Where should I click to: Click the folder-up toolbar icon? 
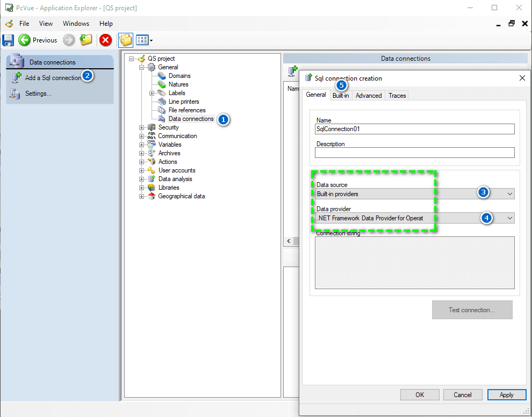pyautogui.click(x=86, y=40)
